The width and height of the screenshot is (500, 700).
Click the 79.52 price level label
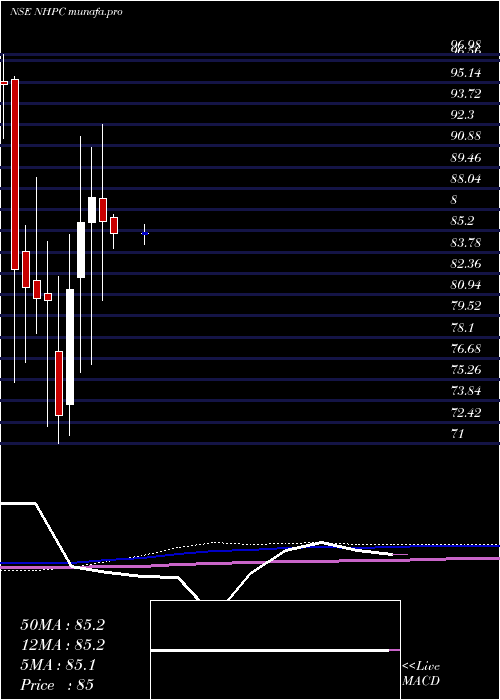pos(466,306)
